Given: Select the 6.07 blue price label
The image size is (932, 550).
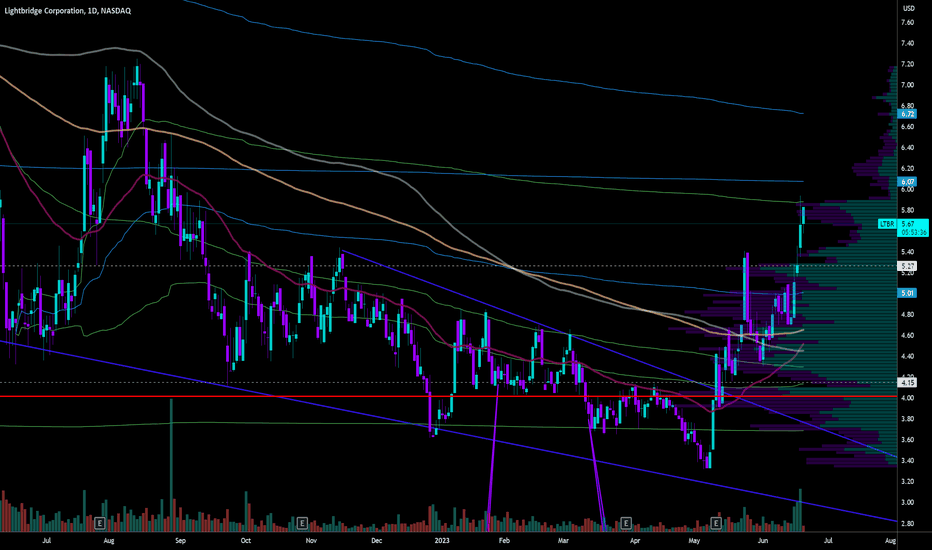Looking at the screenshot, I should (x=907, y=182).
